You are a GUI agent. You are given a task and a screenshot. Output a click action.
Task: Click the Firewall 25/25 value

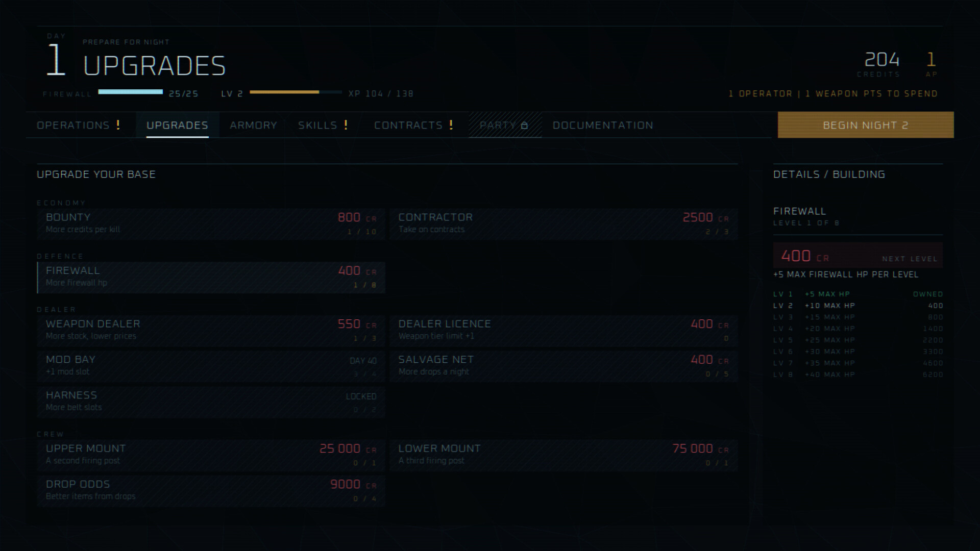point(183,94)
